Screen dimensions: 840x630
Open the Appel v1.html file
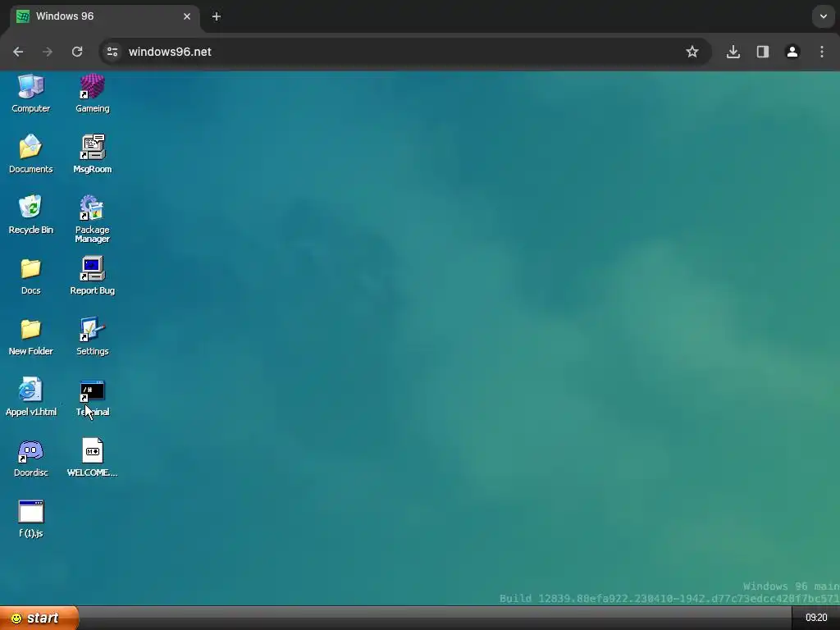(30, 397)
